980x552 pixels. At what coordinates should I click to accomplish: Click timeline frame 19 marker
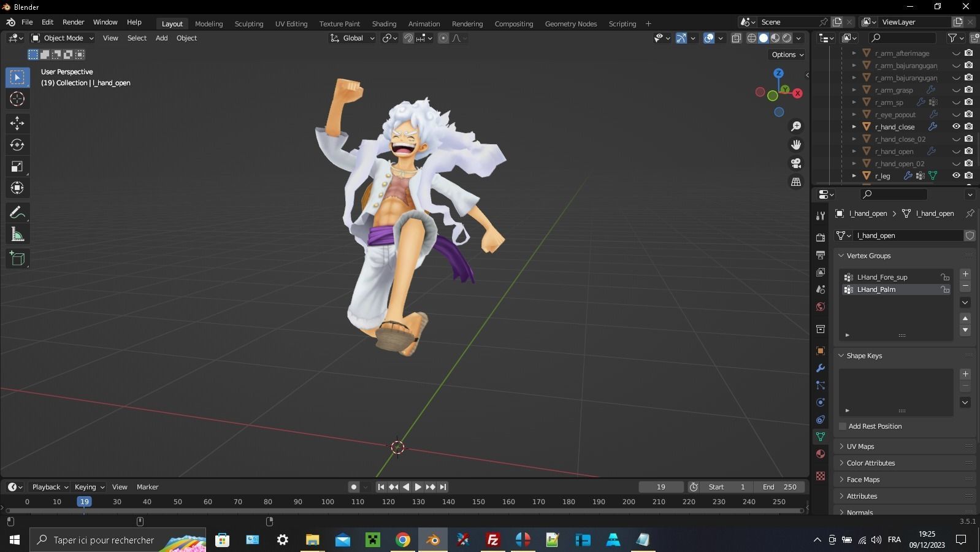coord(84,502)
